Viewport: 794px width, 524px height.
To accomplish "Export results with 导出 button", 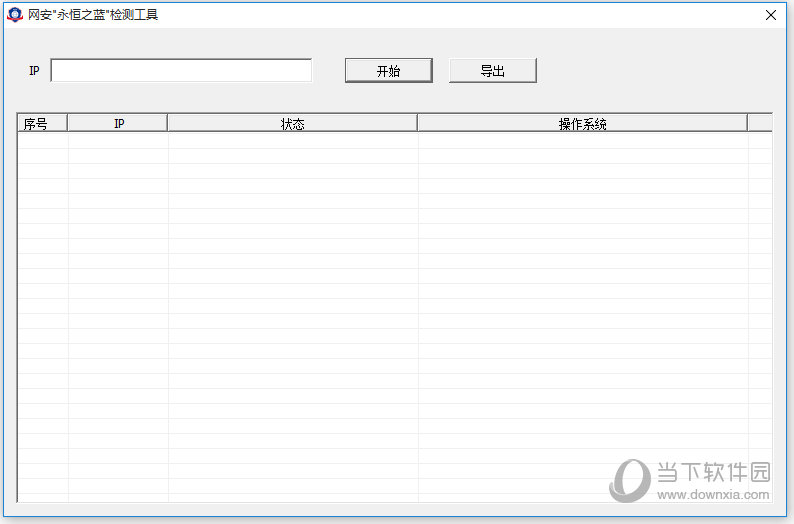I will pyautogui.click(x=493, y=70).
